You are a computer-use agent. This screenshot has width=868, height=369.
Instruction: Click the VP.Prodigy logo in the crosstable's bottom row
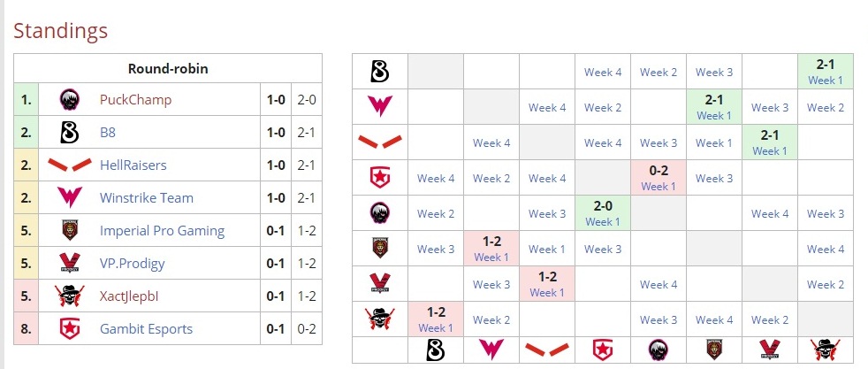point(768,350)
